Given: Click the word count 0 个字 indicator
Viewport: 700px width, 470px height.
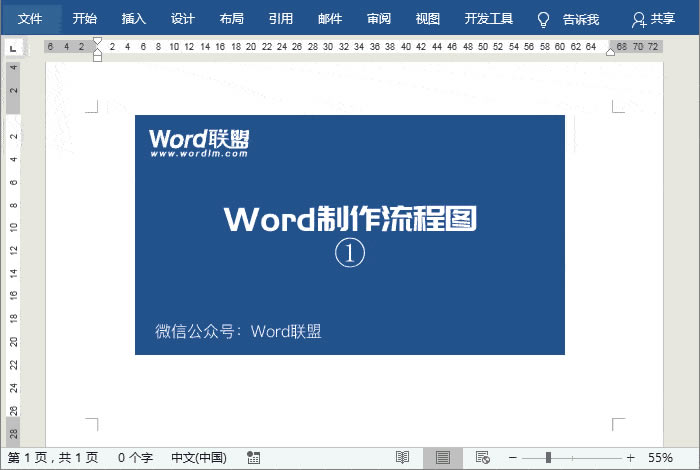Looking at the screenshot, I should (135, 457).
